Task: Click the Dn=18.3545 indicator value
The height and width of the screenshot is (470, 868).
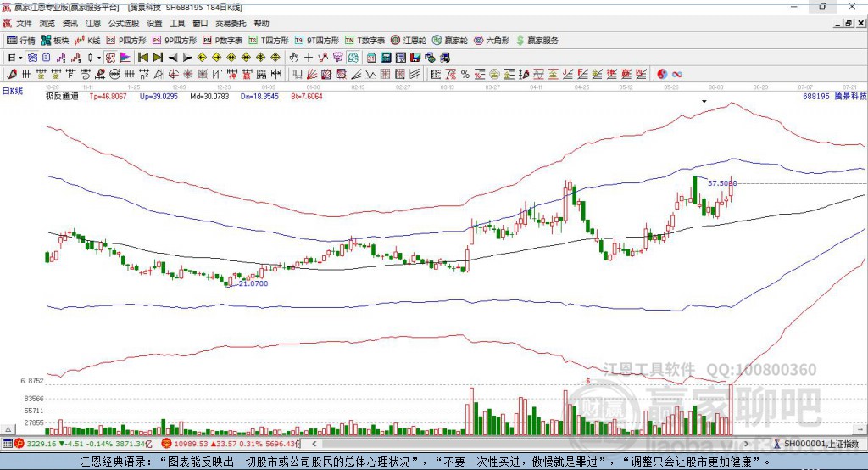Action: [x=259, y=96]
